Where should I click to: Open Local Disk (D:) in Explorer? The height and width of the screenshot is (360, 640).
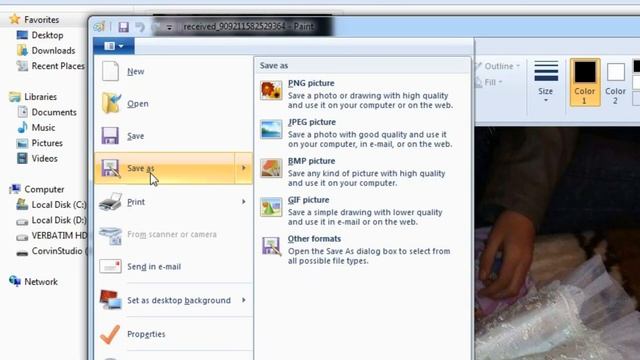tap(59, 220)
